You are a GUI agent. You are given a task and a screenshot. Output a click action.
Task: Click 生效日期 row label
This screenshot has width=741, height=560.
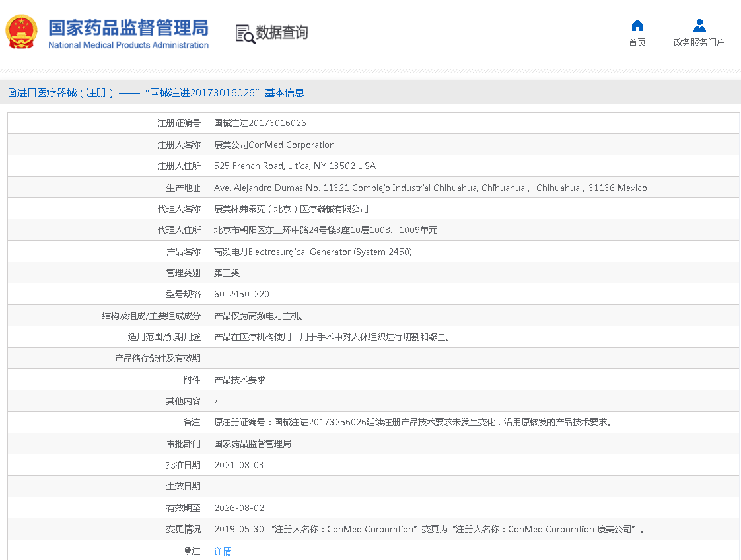tap(184, 486)
